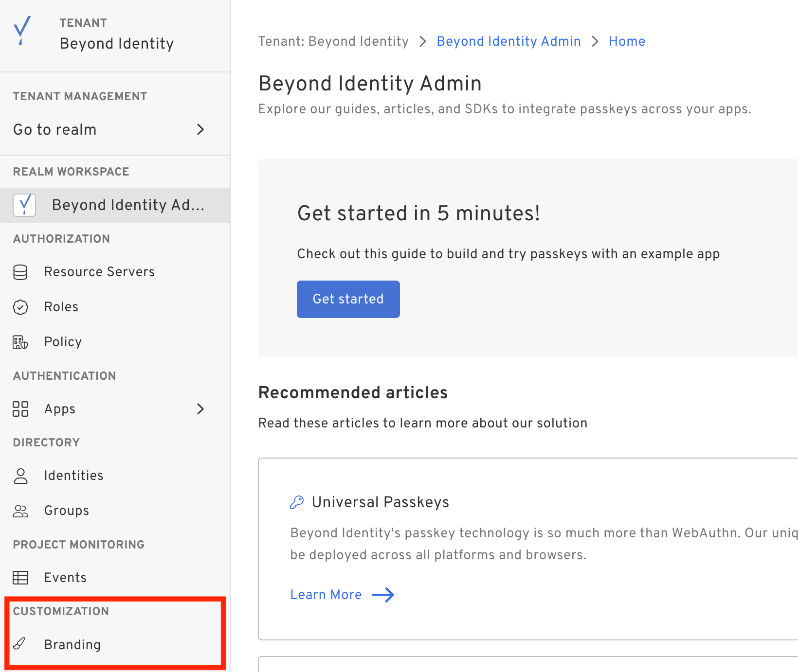Screen dimensions: 798x672
Task: Click the Resource Servers database icon
Action: tap(20, 272)
